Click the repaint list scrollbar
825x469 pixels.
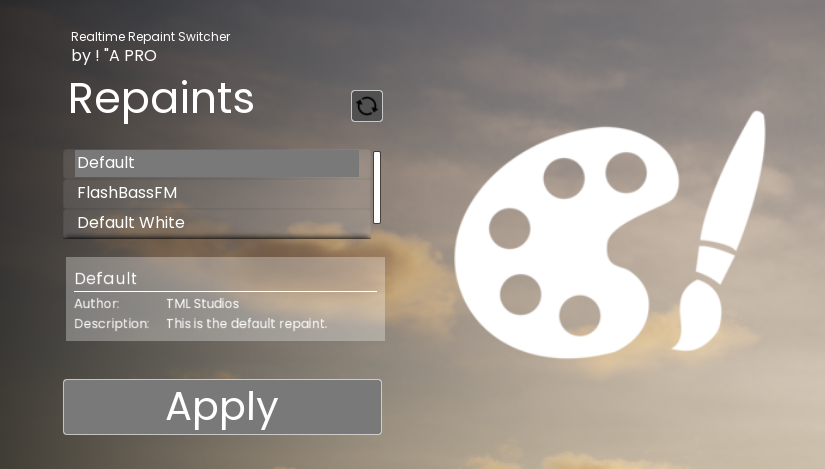(377, 187)
